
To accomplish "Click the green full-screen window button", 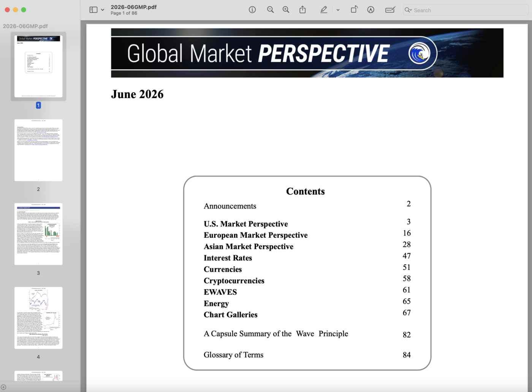I will coord(24,10).
